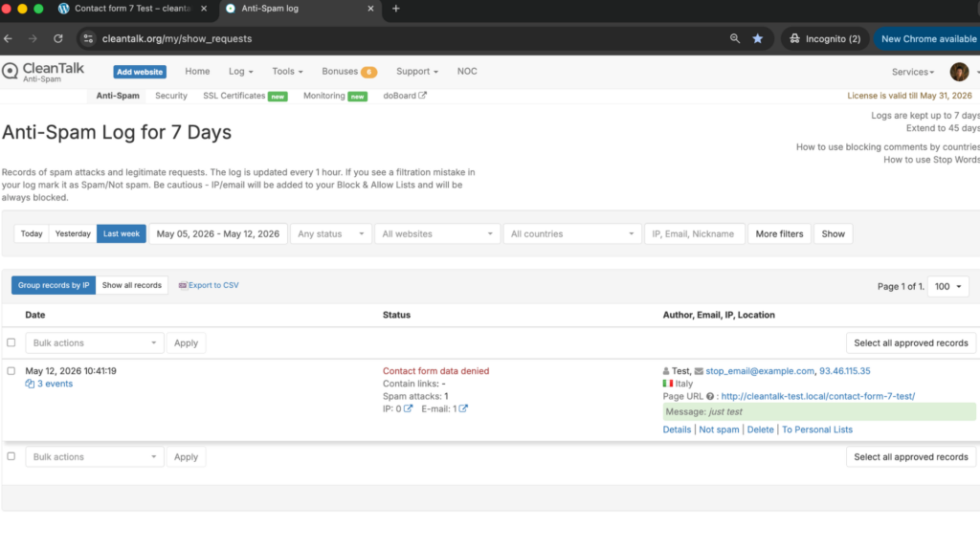
Task: Click the Export to CSV icon
Action: (183, 285)
